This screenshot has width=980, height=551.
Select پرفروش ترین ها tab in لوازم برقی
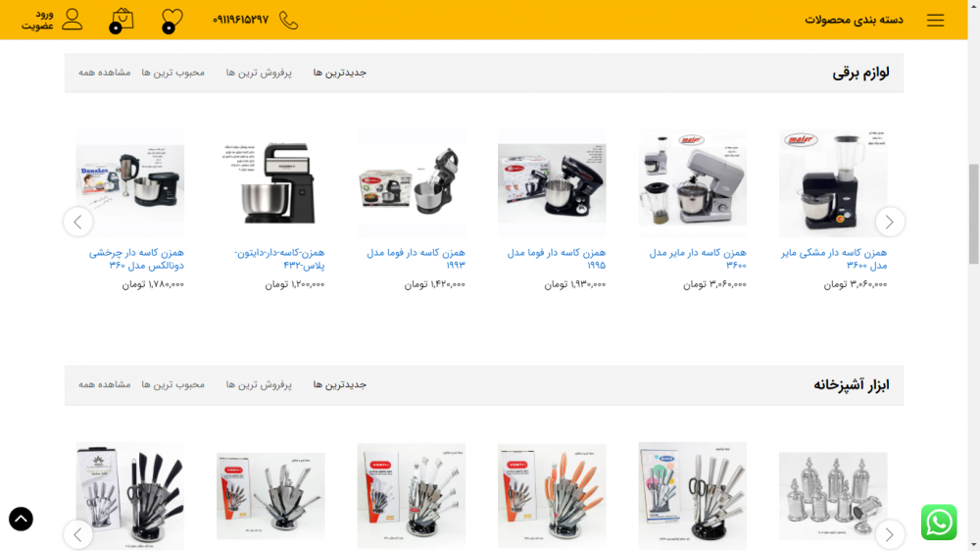point(259,73)
